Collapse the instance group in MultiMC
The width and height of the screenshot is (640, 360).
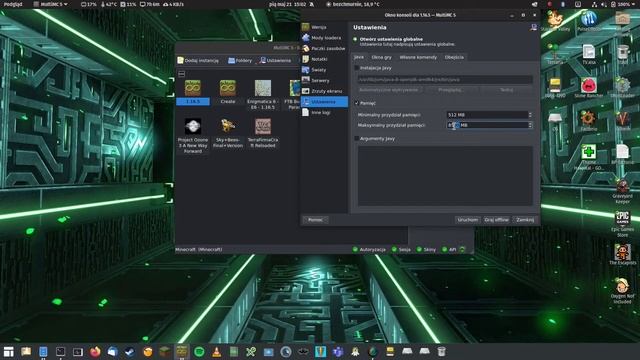click(x=182, y=74)
